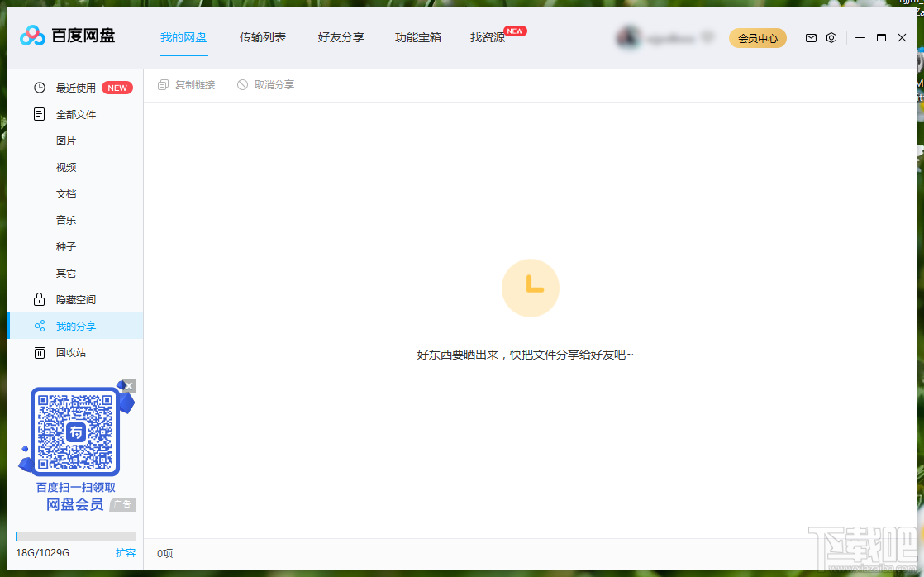The height and width of the screenshot is (577, 924).
Task: Click the red NEW badge on 找资源
Action: click(515, 31)
